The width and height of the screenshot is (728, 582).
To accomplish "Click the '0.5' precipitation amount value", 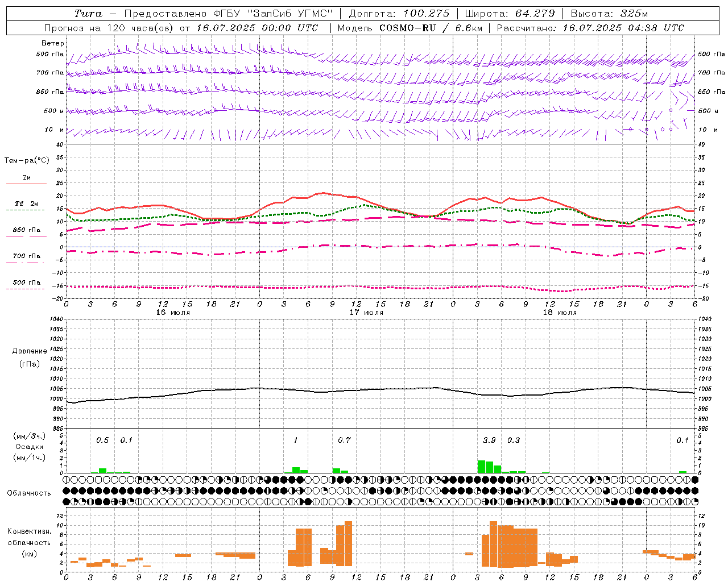I will coord(102,440).
